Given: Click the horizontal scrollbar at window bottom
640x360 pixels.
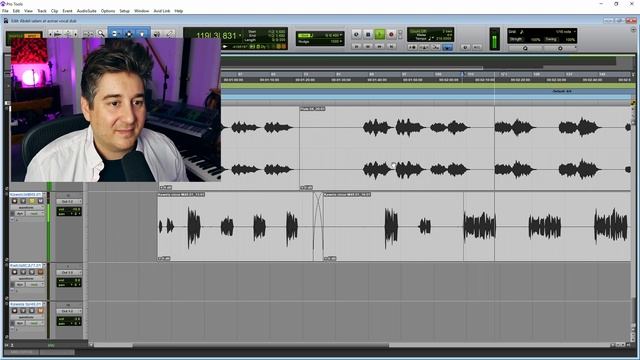Looking at the screenshot, I should coord(261,345).
